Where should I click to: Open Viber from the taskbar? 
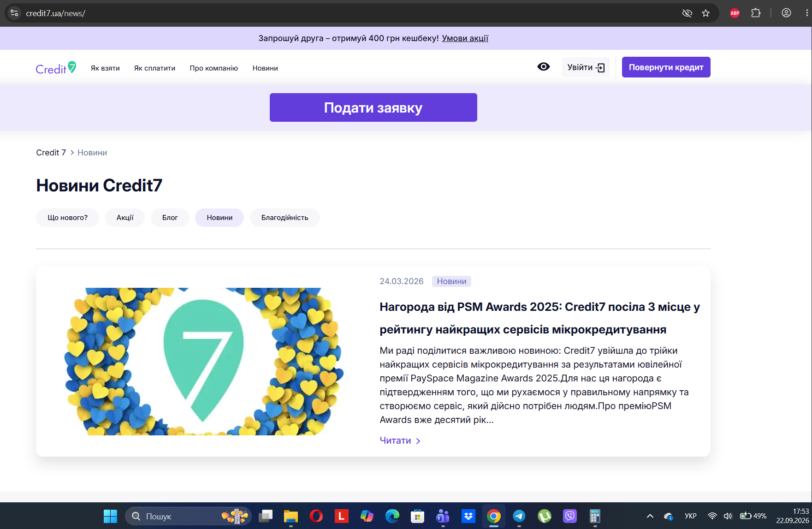tap(570, 516)
